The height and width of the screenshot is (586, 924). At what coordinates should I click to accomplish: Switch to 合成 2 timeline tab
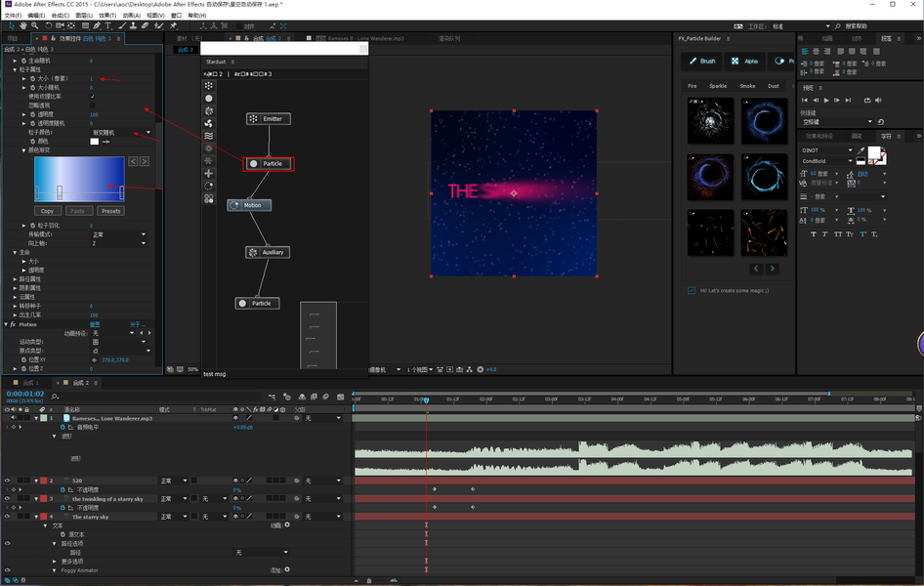coord(80,383)
